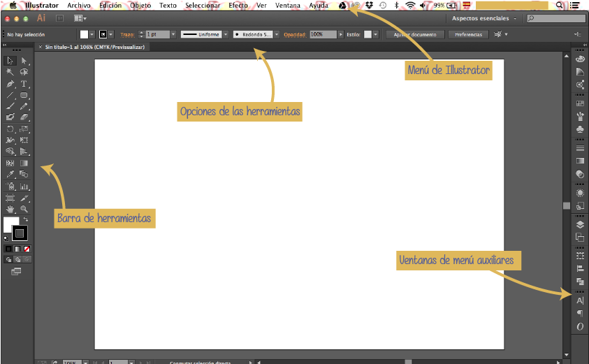Set paint mode to Gradient
Screen dimensions: 589x364
point(17,249)
